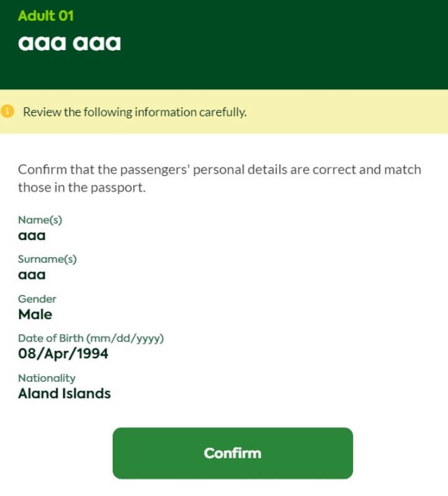Viewport: 448px width, 496px height.
Task: Select the Adult 01 label
Action: (x=46, y=15)
